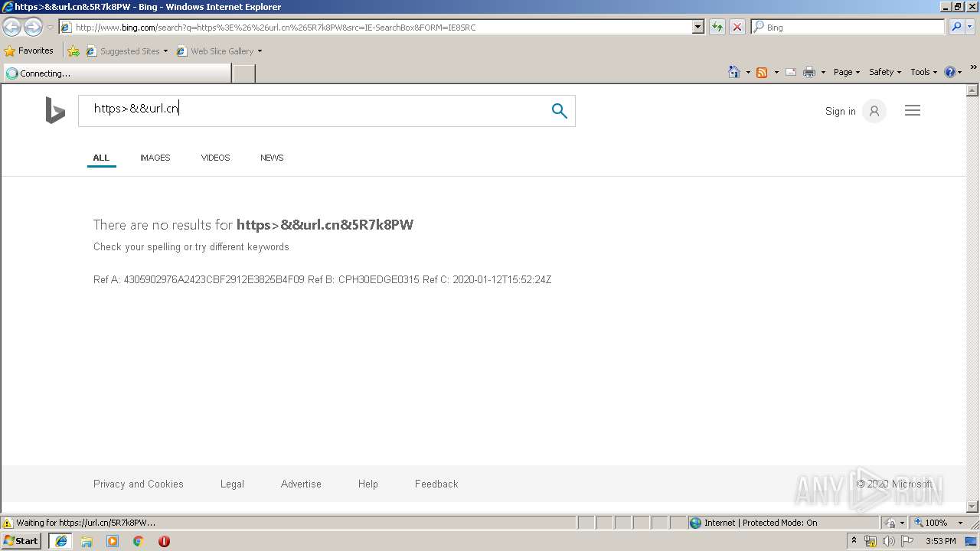Image resolution: width=980 pixels, height=551 pixels.
Task: Click the Ref A reference text
Action: pos(198,279)
